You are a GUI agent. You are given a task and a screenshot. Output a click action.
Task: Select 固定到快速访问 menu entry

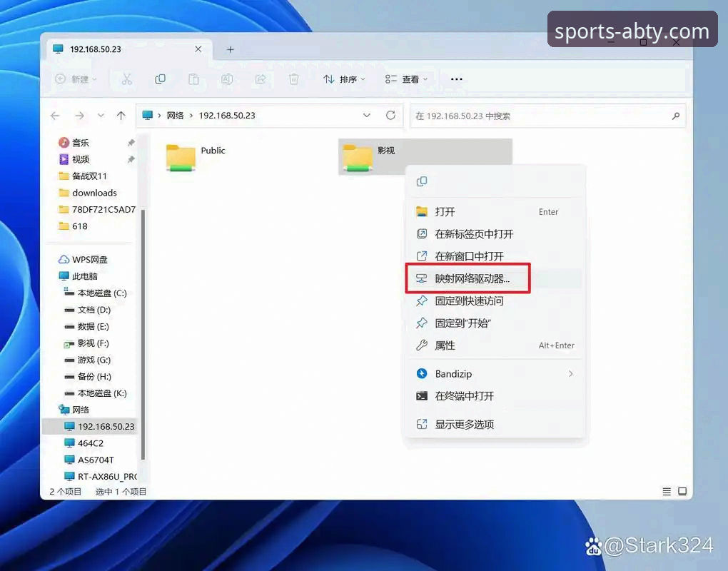point(495,300)
